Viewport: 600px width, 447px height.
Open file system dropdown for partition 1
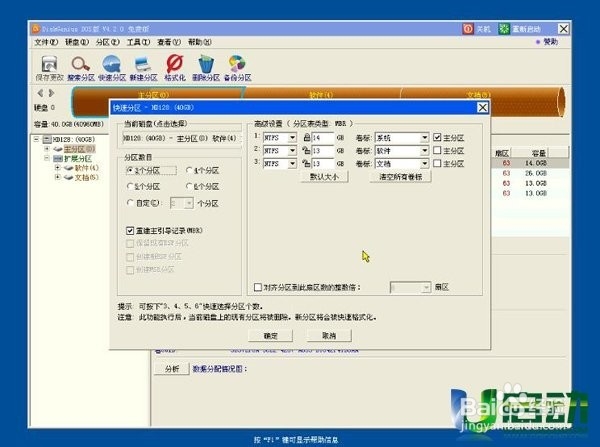click(x=292, y=138)
